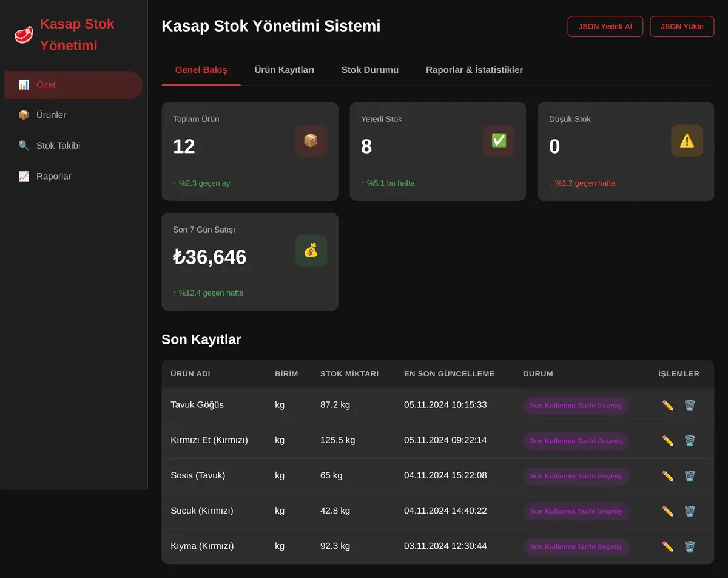Switch to the Genel Bakış tab
Viewport: 728px width, 578px height.
coord(201,70)
